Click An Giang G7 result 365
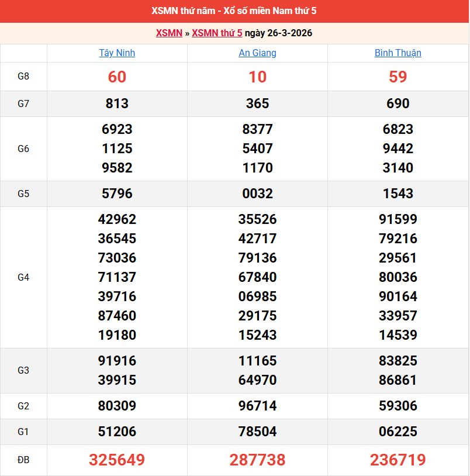The width and height of the screenshot is (470, 476). tap(257, 104)
